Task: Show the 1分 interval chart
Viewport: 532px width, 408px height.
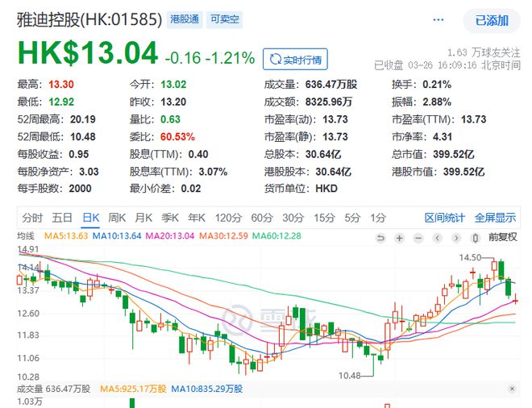Action: coord(378,218)
